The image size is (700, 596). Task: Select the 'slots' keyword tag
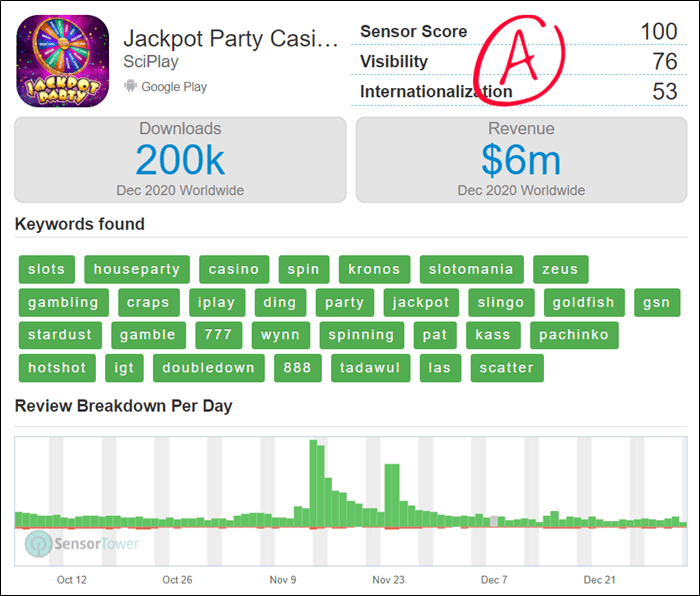(46, 269)
